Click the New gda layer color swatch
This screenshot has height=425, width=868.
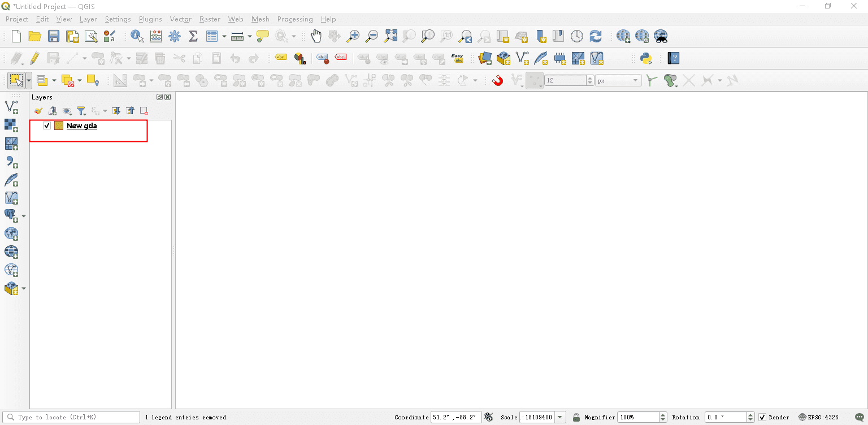[x=59, y=125]
